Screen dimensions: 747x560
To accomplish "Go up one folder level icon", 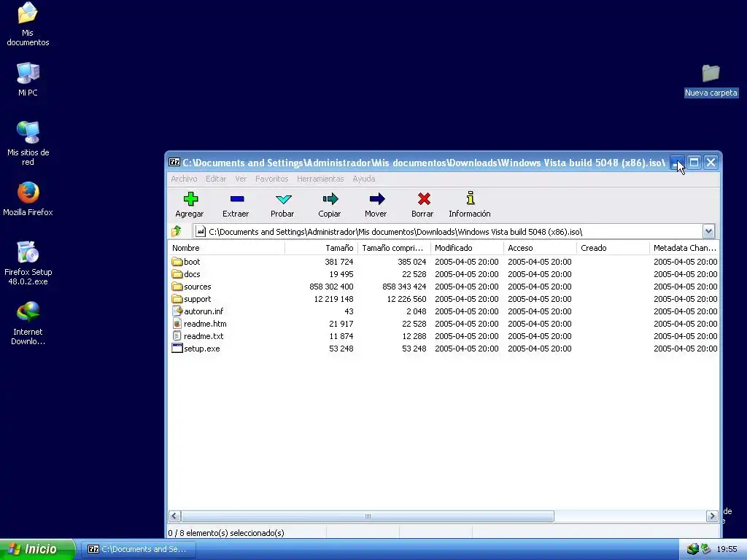I will tap(177, 231).
